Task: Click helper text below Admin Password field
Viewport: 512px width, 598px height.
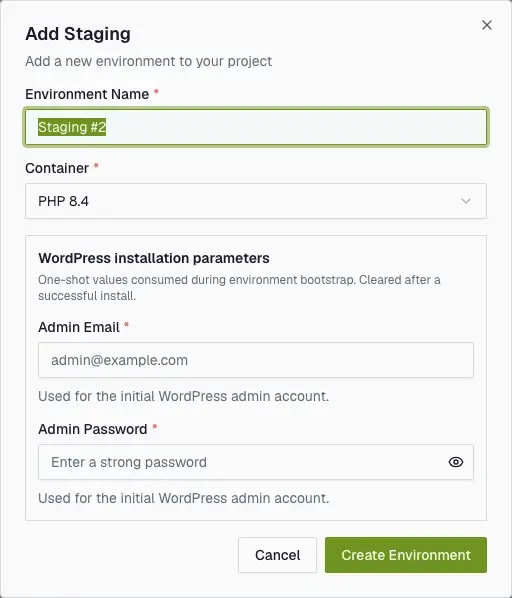Action: [x=184, y=498]
